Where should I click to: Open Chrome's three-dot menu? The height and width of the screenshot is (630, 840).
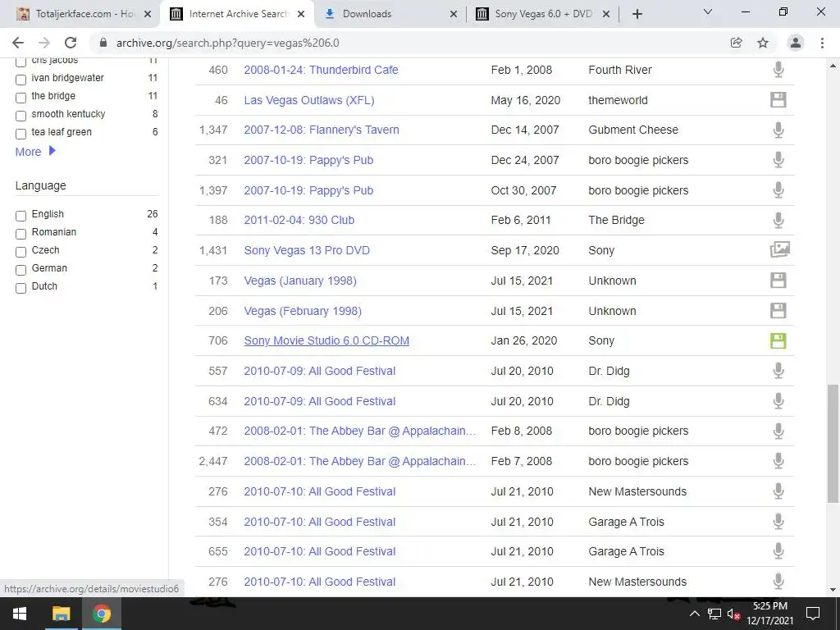coord(822,43)
